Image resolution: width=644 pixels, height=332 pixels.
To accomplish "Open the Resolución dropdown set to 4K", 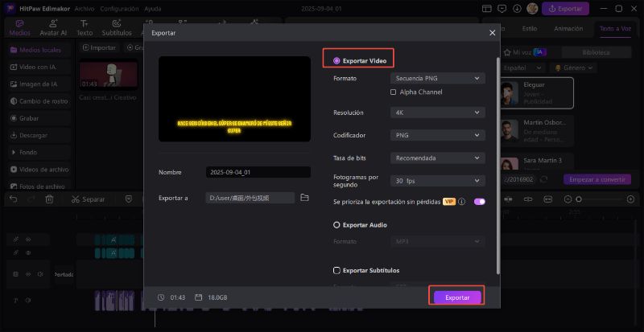I will pyautogui.click(x=437, y=113).
